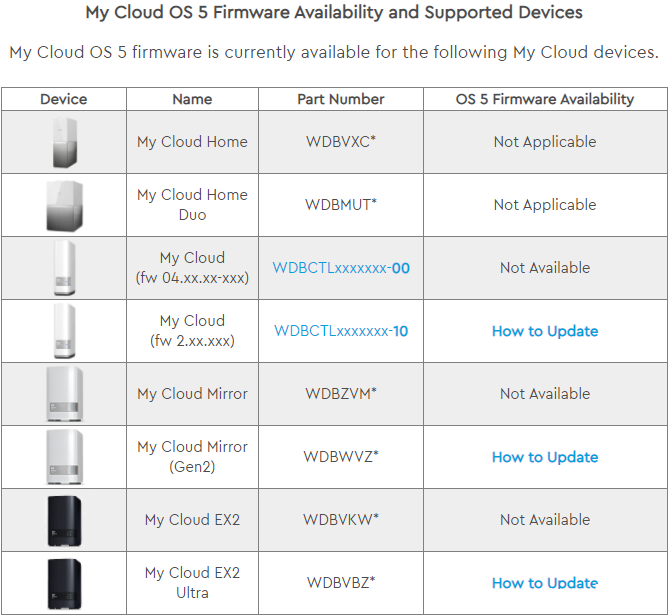Click the My Cloud EX2 device image
This screenshot has height=615, width=669.
point(63,520)
